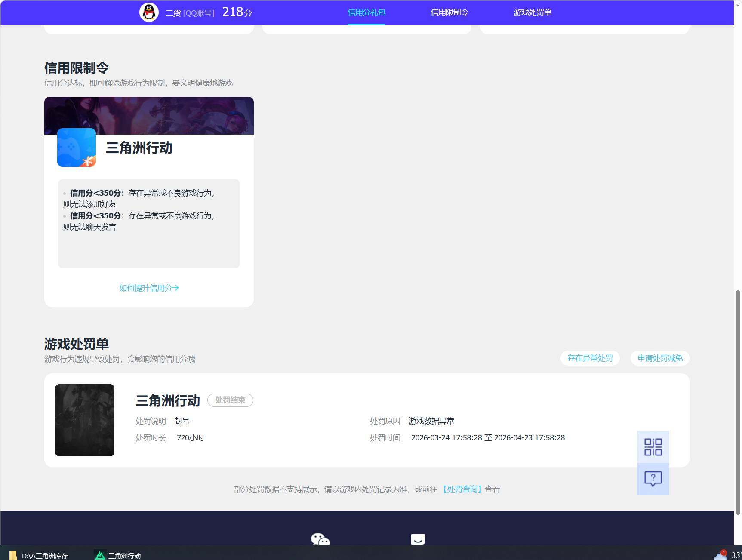Click 三角洲行动 title in restriction card
742x560 pixels.
click(x=139, y=148)
